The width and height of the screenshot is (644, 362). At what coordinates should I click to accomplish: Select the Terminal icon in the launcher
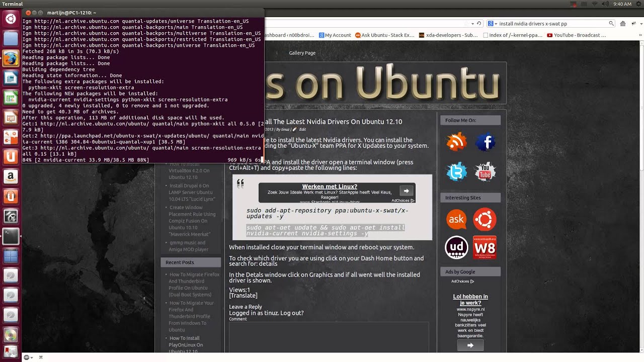pos(11,236)
